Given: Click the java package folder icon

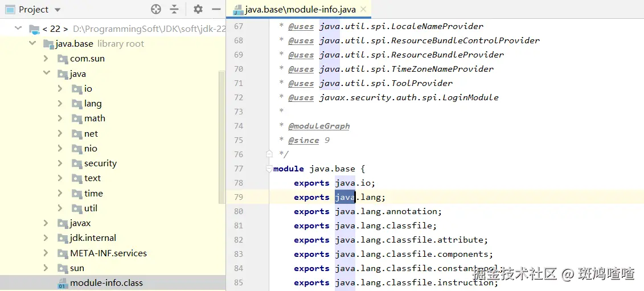Looking at the screenshot, I should [x=63, y=74].
